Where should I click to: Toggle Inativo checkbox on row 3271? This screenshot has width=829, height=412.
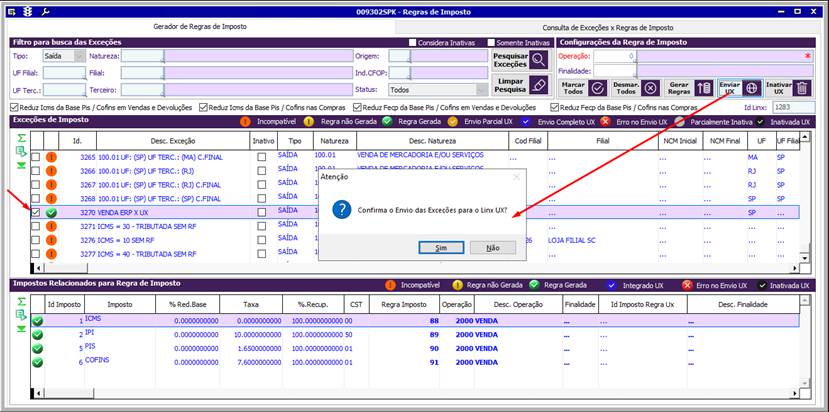262,226
